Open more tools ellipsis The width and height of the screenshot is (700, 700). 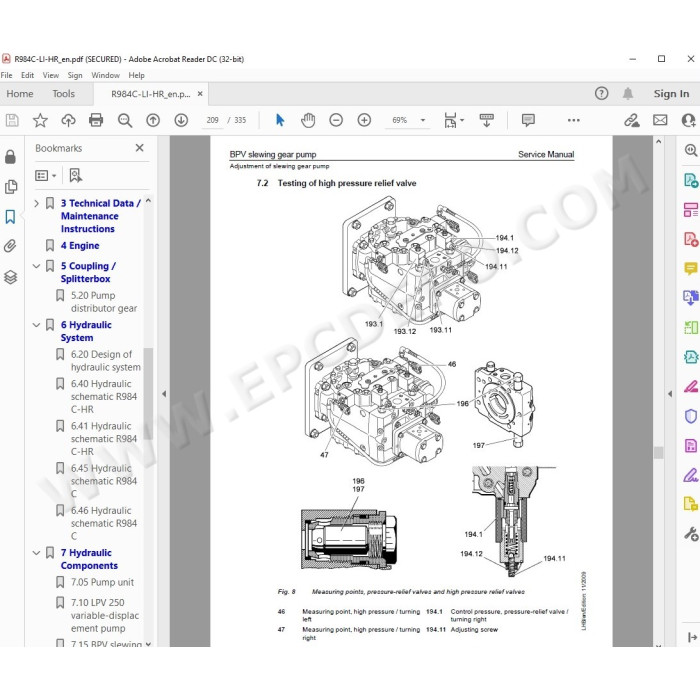(574, 120)
